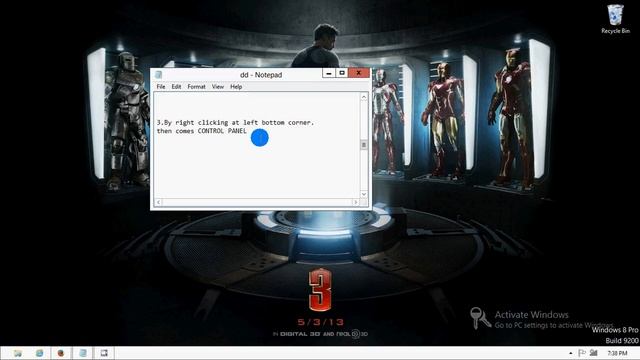Viewport: 640px width, 360px height.
Task: Click the vertical scrollbar up arrow
Action: [364, 97]
